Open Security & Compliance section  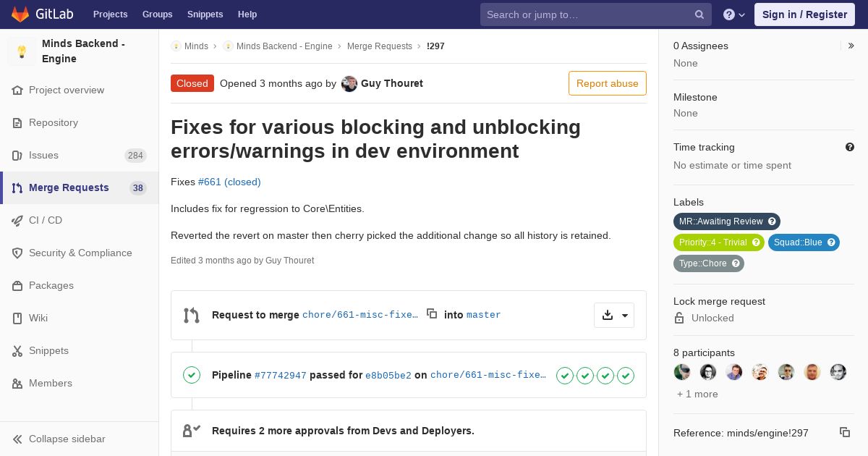pos(80,253)
